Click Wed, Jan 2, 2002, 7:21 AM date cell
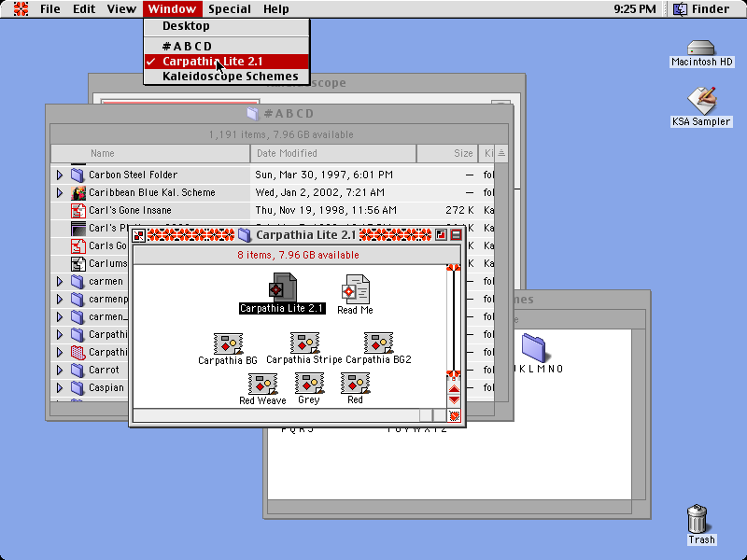The width and height of the screenshot is (747, 560). click(x=319, y=193)
